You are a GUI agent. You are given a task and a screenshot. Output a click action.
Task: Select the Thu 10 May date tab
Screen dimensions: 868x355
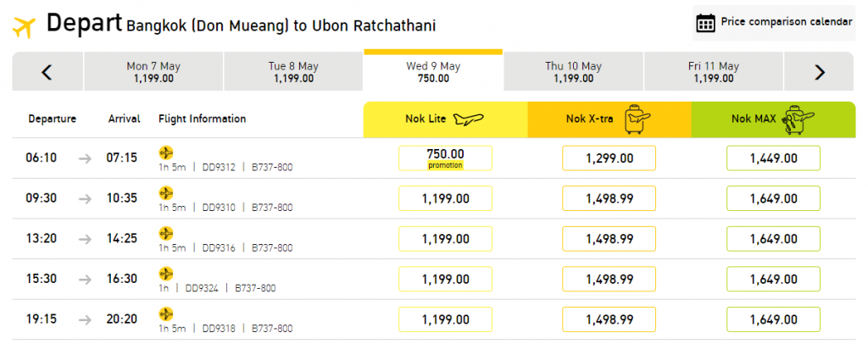[x=573, y=72]
